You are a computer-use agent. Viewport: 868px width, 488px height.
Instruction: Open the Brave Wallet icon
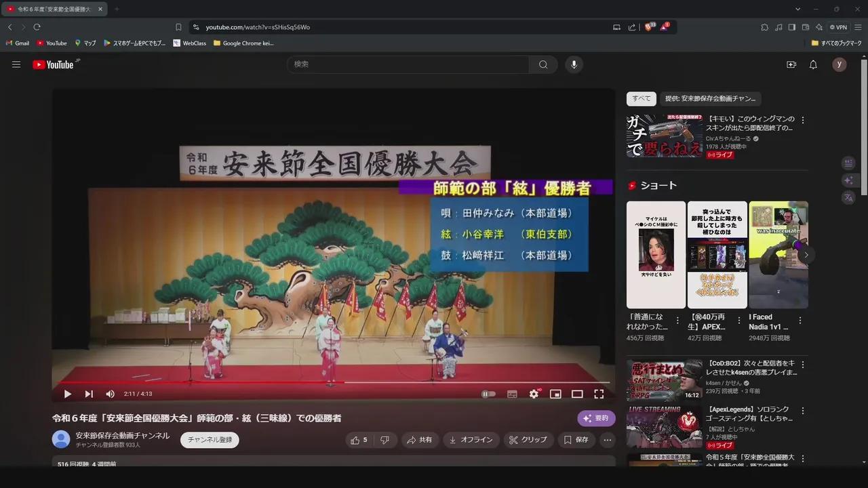point(806,27)
